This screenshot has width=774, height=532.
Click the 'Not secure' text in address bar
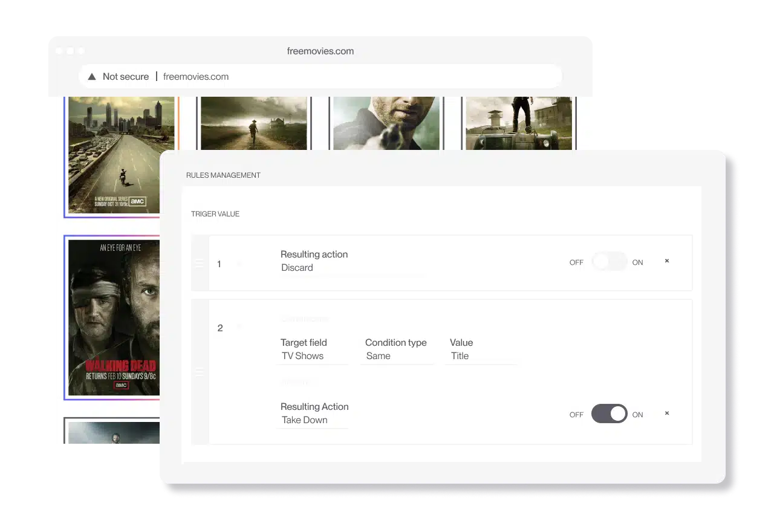[126, 77]
